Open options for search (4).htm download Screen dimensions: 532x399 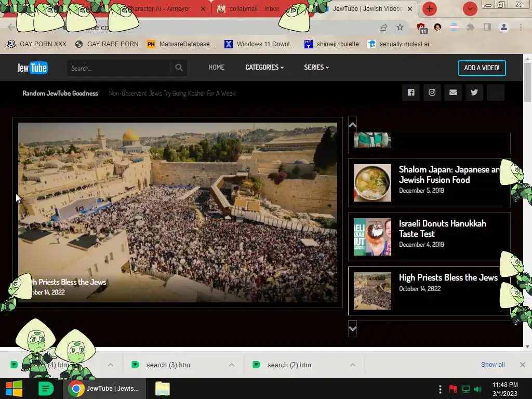click(x=111, y=365)
